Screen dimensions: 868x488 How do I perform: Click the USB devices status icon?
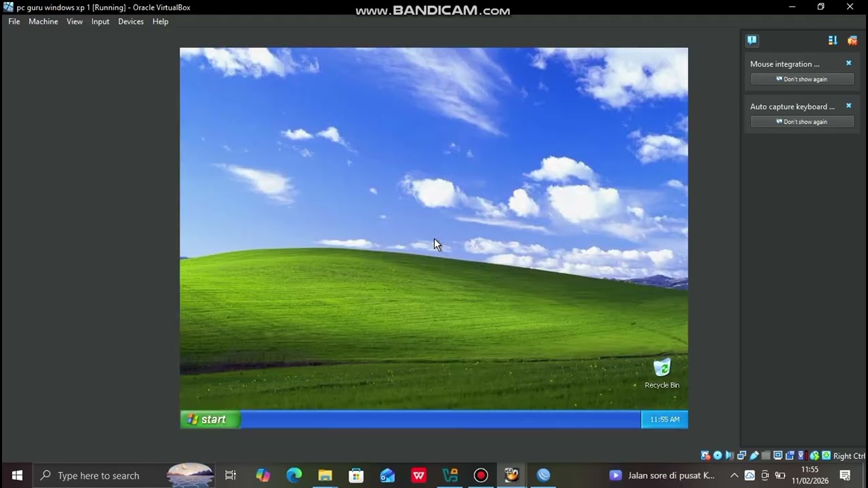[x=754, y=455]
